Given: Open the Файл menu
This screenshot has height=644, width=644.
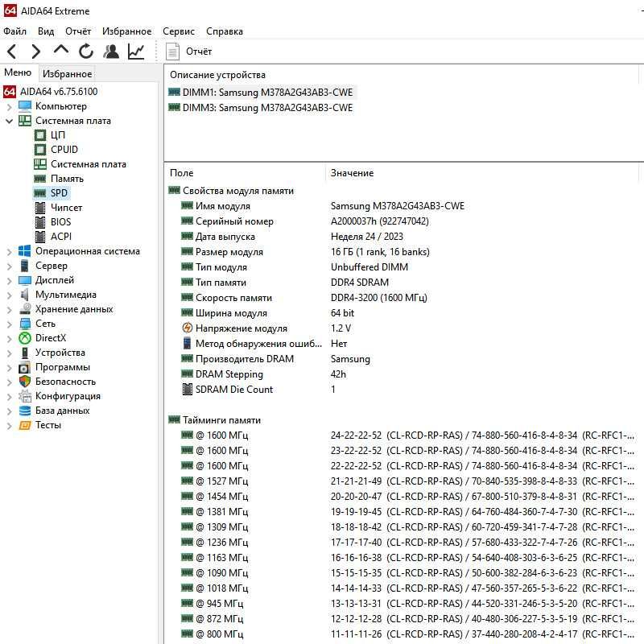Looking at the screenshot, I should pyautogui.click(x=14, y=31).
